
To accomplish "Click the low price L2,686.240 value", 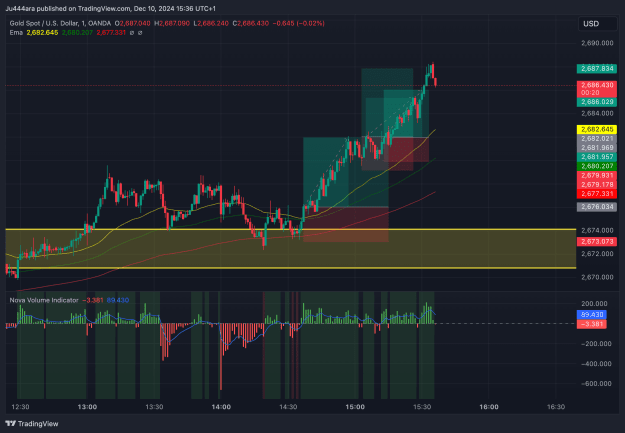I will tap(211, 24).
